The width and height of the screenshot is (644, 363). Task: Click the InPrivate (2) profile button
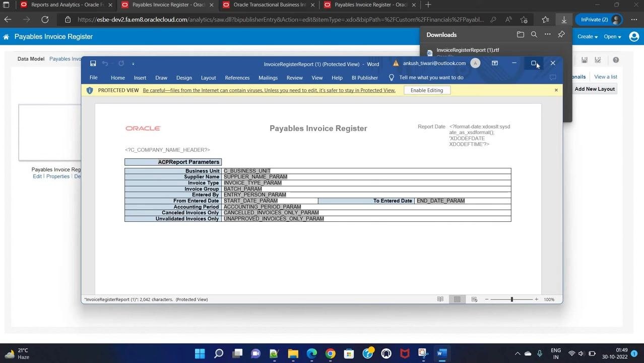pos(600,20)
